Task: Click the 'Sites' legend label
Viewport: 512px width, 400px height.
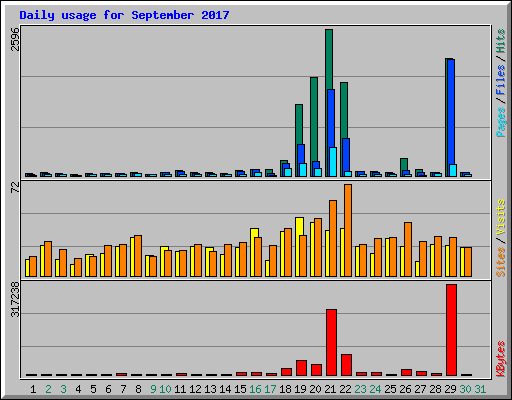Action: 500,262
